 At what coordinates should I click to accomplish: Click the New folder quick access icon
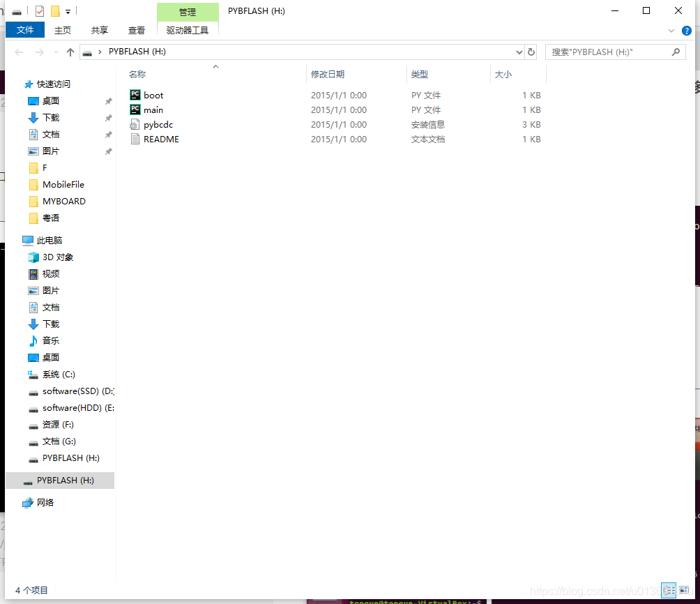click(55, 11)
